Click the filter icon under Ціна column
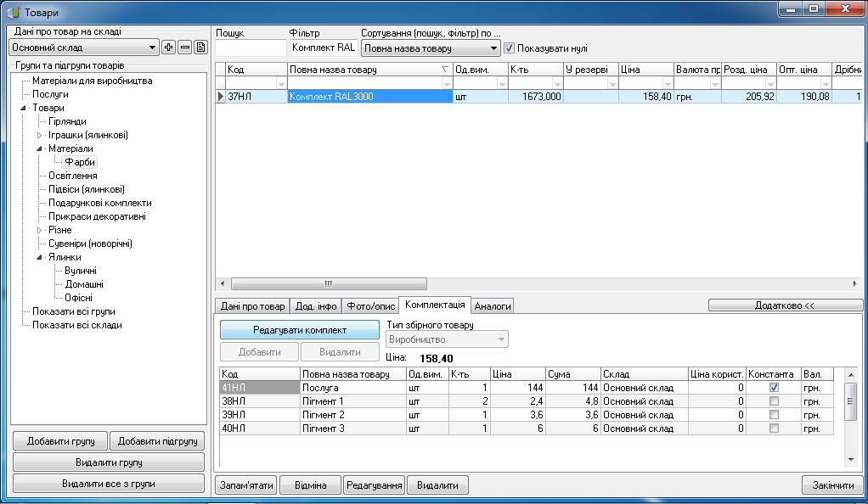Screen dimensions: 868x504 tap(668, 84)
